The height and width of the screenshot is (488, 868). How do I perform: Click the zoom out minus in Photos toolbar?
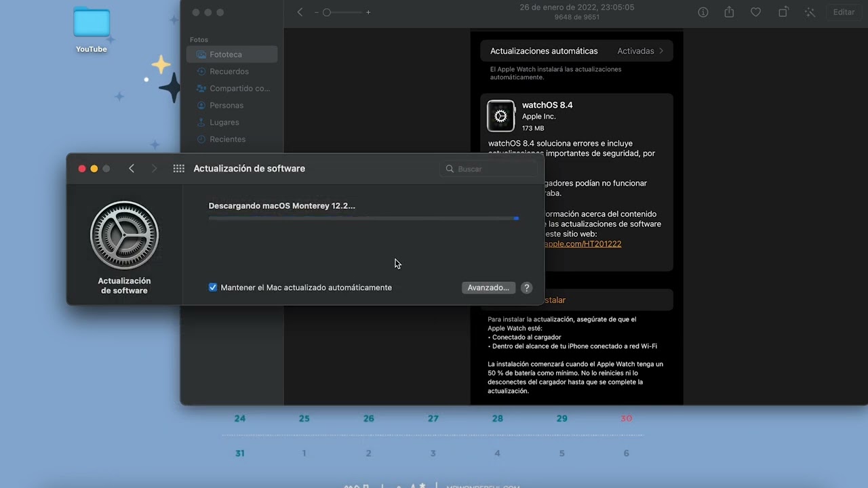click(316, 12)
